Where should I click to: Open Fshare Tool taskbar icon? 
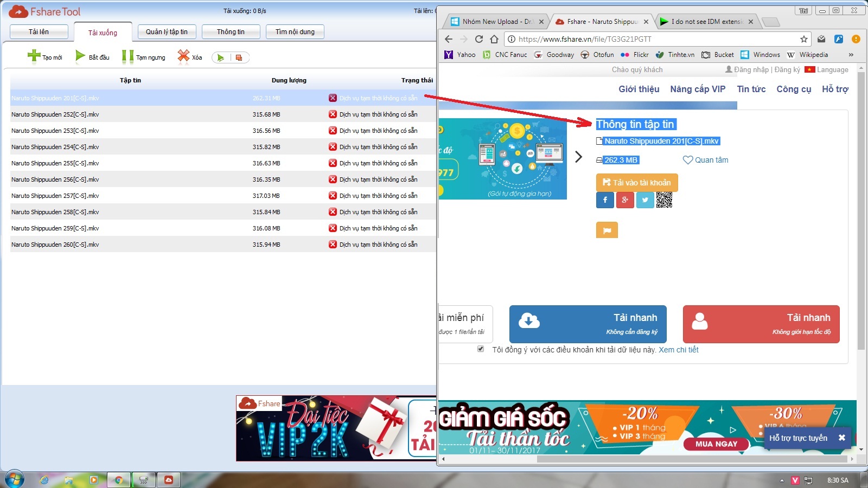(x=169, y=480)
